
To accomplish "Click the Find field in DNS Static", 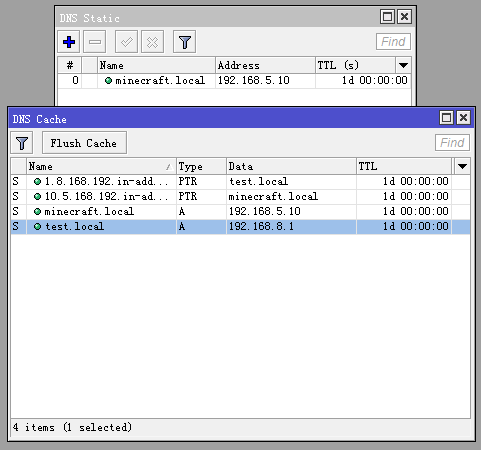I will coord(393,42).
